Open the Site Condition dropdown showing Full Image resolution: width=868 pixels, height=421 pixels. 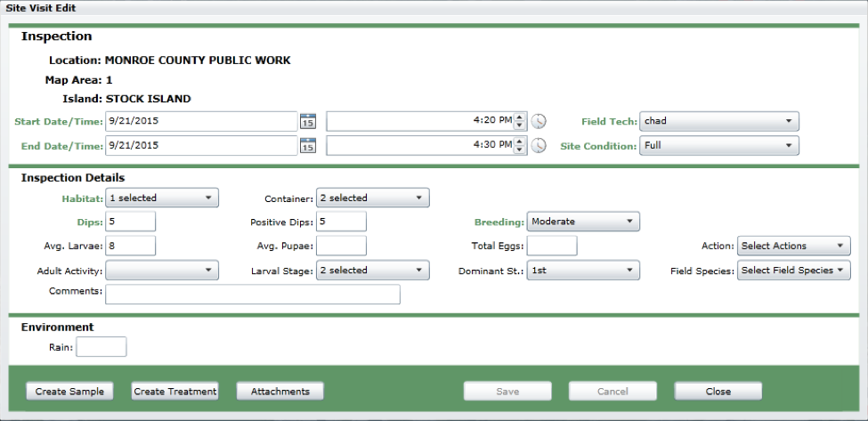(719, 145)
